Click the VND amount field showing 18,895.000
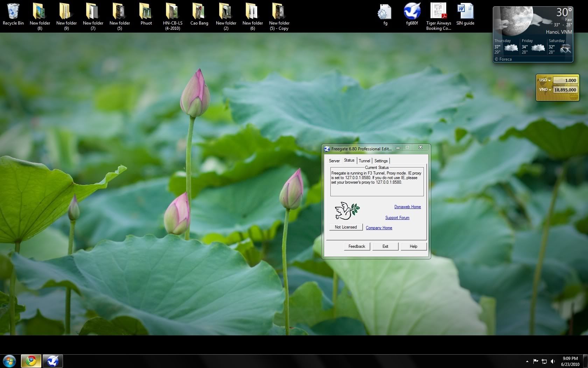This screenshot has height=368, width=588. [565, 90]
